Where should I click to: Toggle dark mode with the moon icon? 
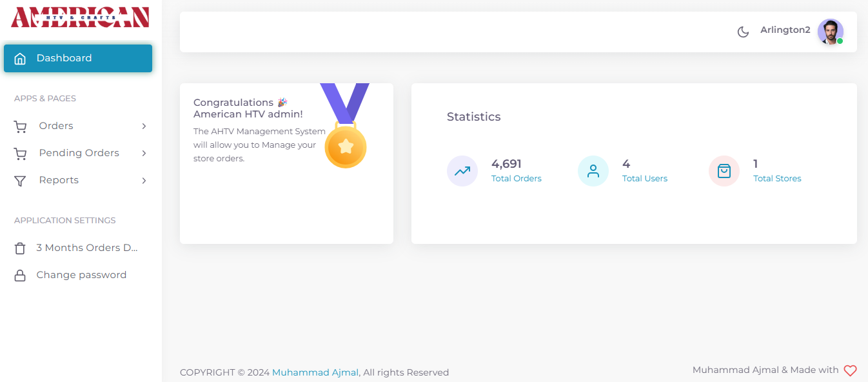(x=743, y=32)
